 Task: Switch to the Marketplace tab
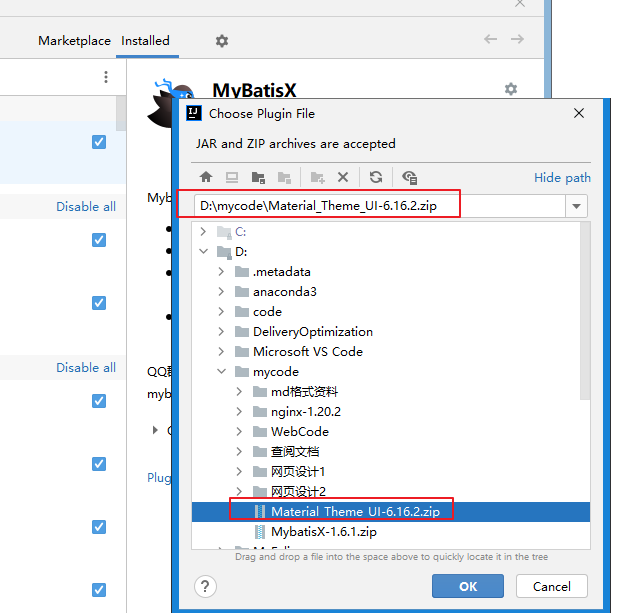(x=74, y=41)
